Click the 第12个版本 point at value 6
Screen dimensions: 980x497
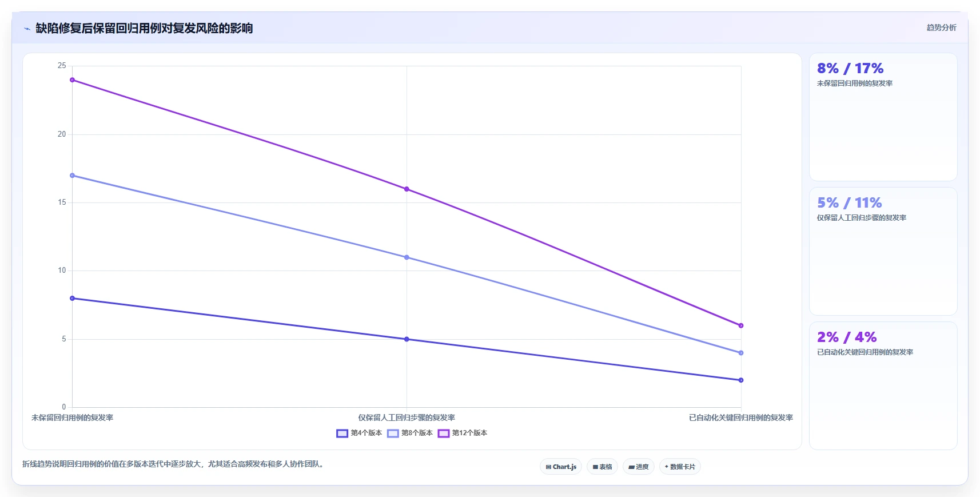[741, 325]
